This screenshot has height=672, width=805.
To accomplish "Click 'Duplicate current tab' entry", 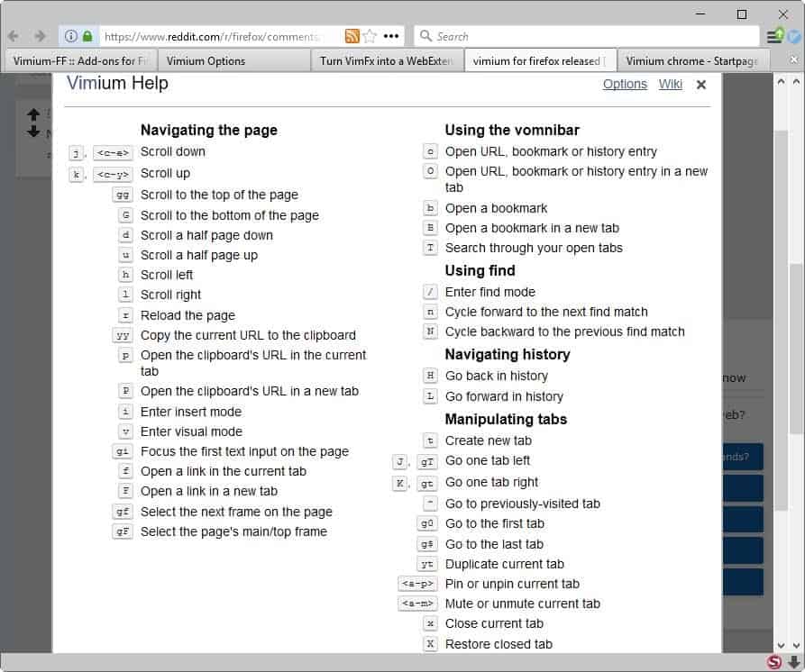I will point(505,564).
